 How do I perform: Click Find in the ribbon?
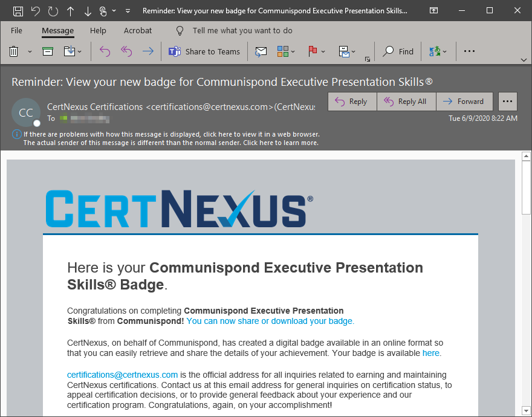pyautogui.click(x=398, y=51)
